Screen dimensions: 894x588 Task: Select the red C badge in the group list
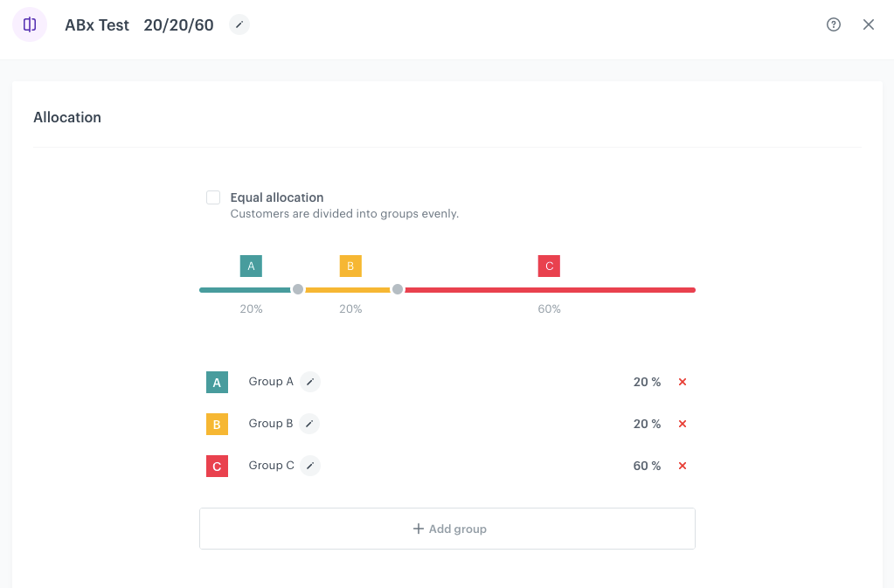217,466
